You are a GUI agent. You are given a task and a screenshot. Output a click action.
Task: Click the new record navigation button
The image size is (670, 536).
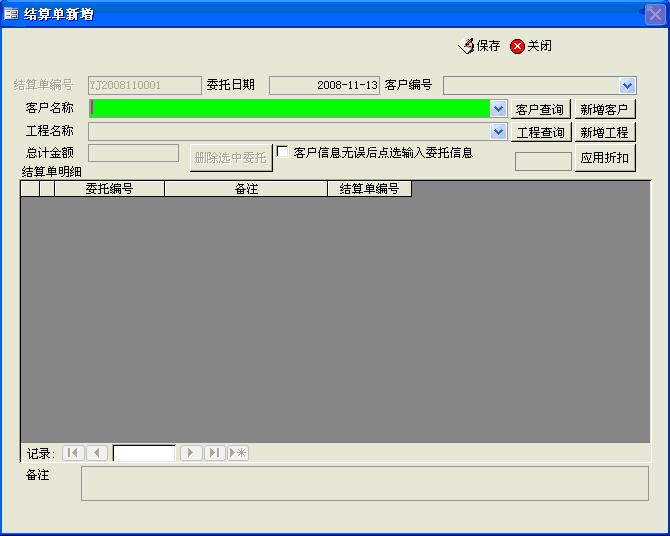click(238, 453)
